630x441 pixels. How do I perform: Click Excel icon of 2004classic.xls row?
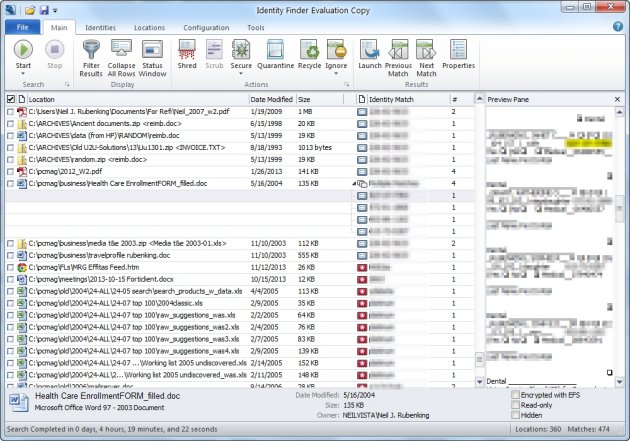(x=22, y=303)
